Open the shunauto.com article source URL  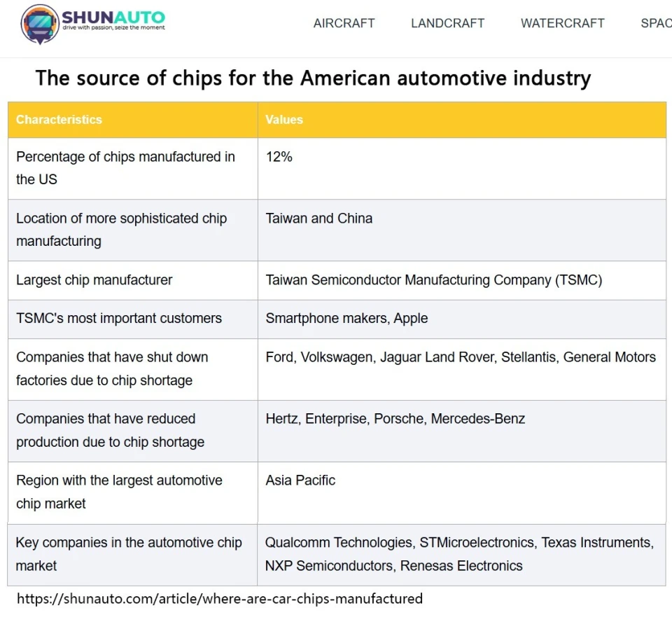coord(220,598)
